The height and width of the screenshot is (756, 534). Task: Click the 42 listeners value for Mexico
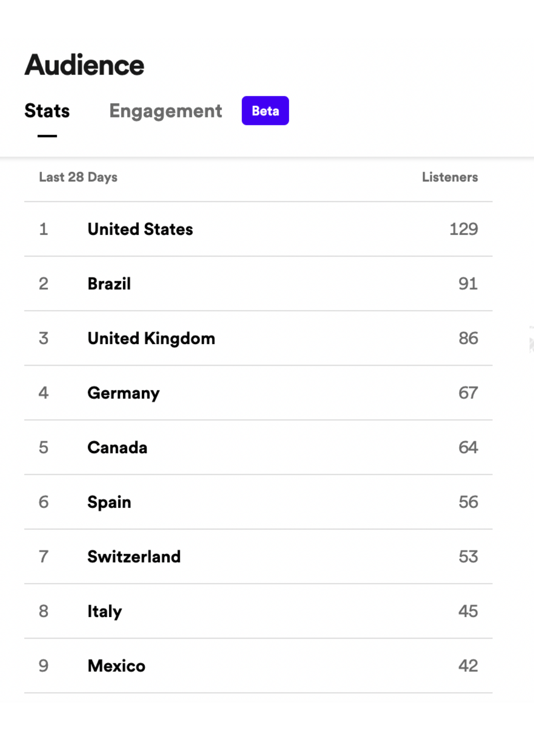(x=468, y=666)
